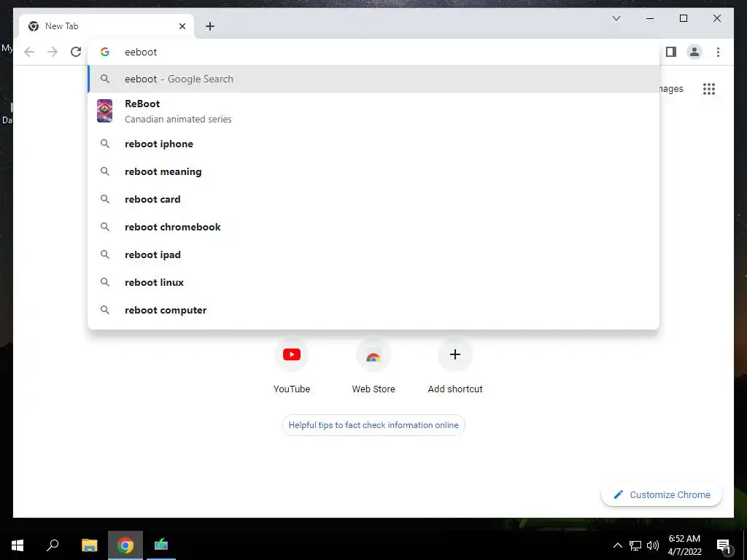The image size is (747, 560).
Task: Select 'reboot meaning' suggestion
Action: 373,171
